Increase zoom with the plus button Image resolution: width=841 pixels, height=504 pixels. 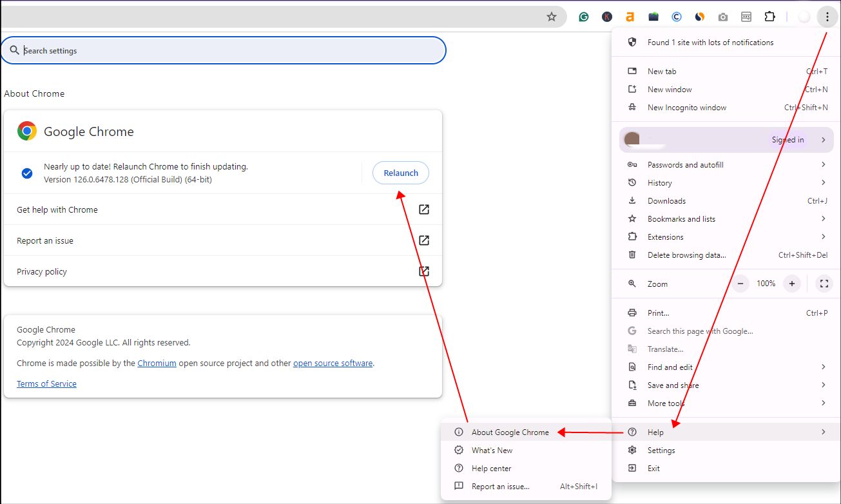[792, 284]
